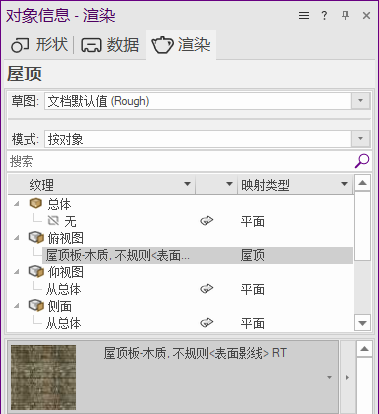Viewport: 379px width, 414px height.
Task: Click inside the 搜索 search field
Action: point(180,161)
